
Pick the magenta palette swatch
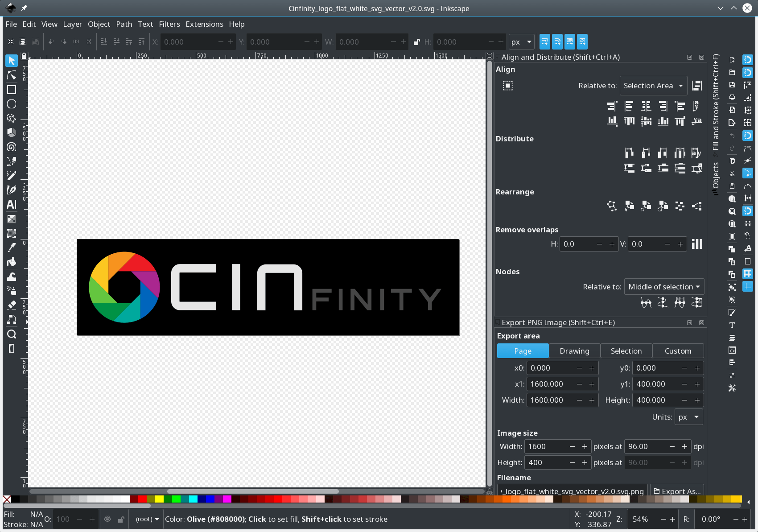coord(227,499)
